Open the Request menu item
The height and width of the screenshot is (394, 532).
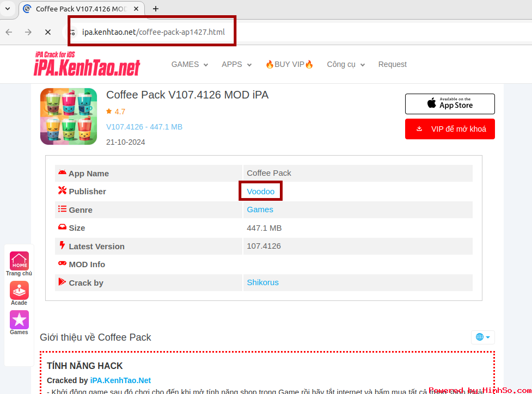coord(392,64)
